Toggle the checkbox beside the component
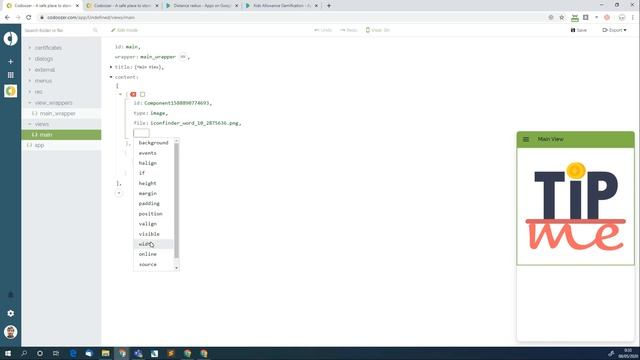640x360 pixels. click(x=142, y=94)
